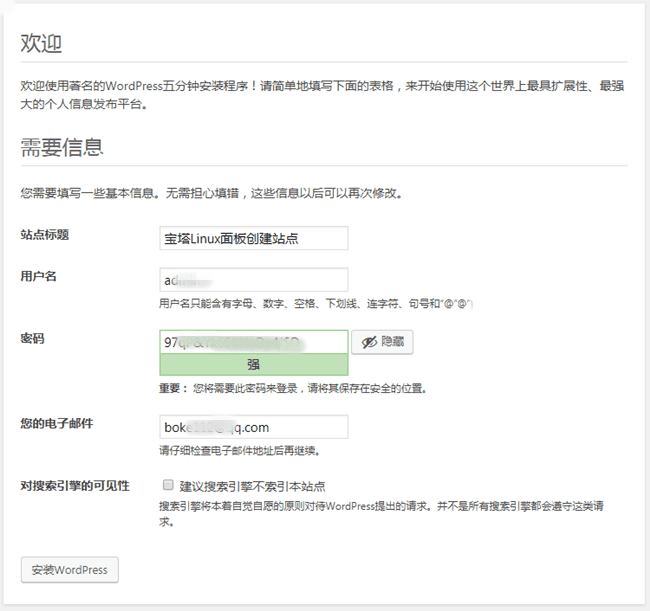Click the 强 password strength indicator

click(254, 365)
